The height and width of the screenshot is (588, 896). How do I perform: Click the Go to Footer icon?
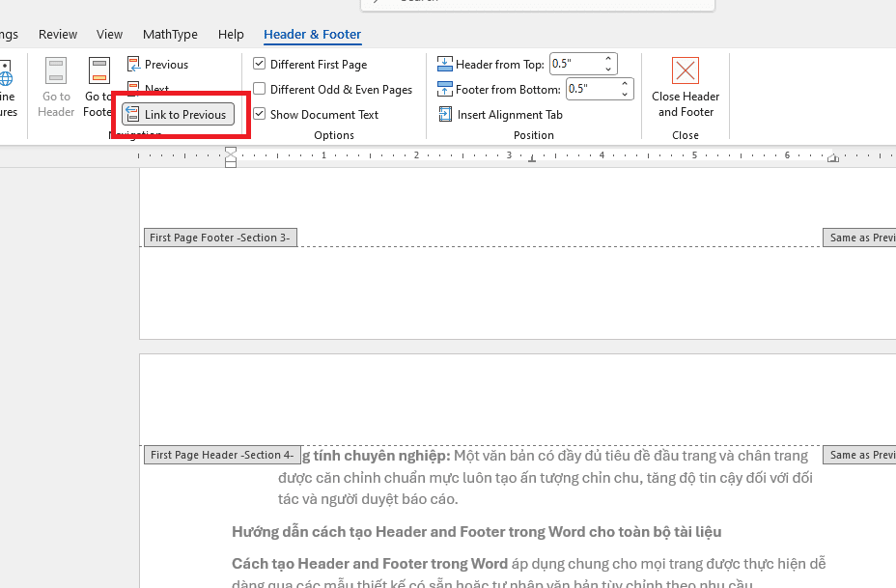99,70
